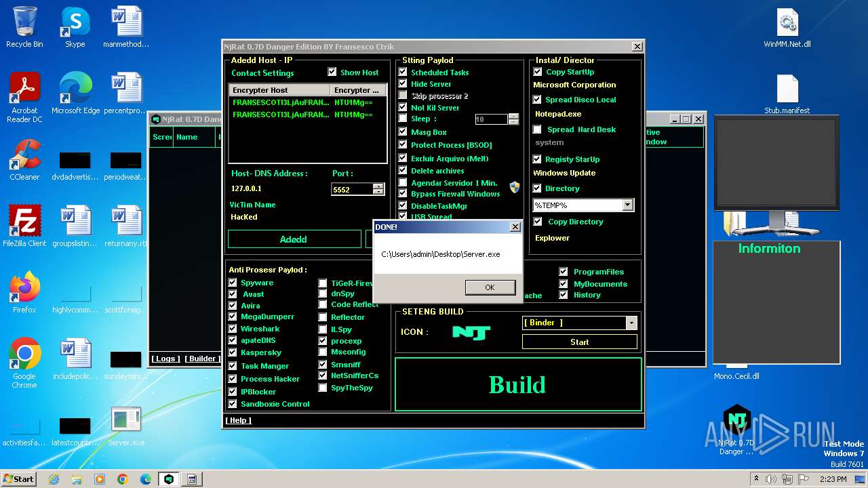Select the first FRANSESCOTI host row
This screenshot has height=488, width=868.
[x=308, y=103]
